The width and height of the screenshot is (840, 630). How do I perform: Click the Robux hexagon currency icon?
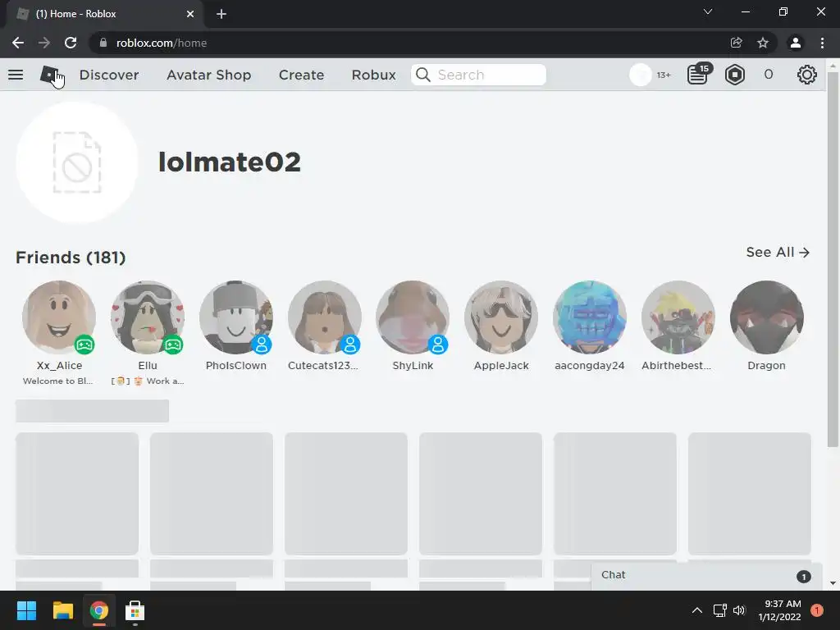tap(734, 75)
